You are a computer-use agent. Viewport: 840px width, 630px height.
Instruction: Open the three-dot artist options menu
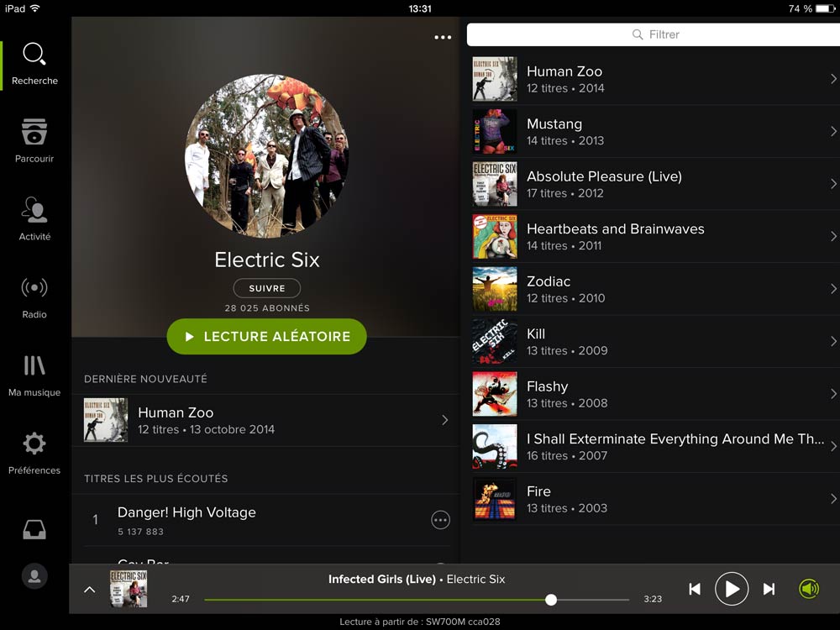[x=443, y=37]
